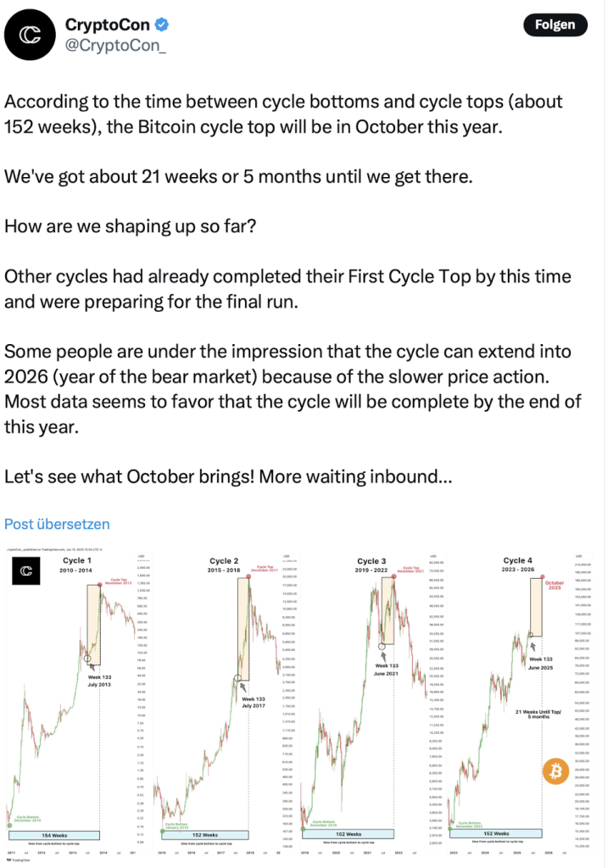Click the 21 Weeks Until Top annotation
Viewport: 608px width, 868px height.
(538, 714)
